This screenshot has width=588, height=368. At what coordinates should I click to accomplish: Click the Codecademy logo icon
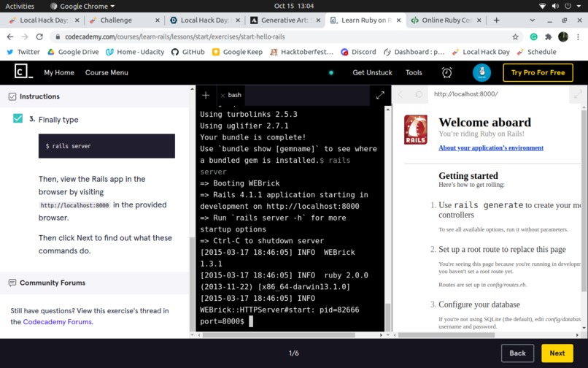(23, 72)
